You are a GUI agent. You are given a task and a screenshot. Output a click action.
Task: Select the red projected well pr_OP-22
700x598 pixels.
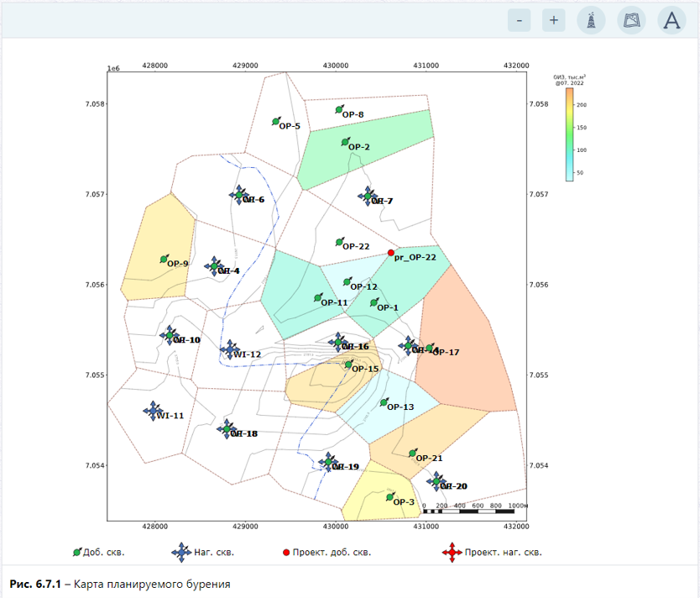click(x=391, y=253)
